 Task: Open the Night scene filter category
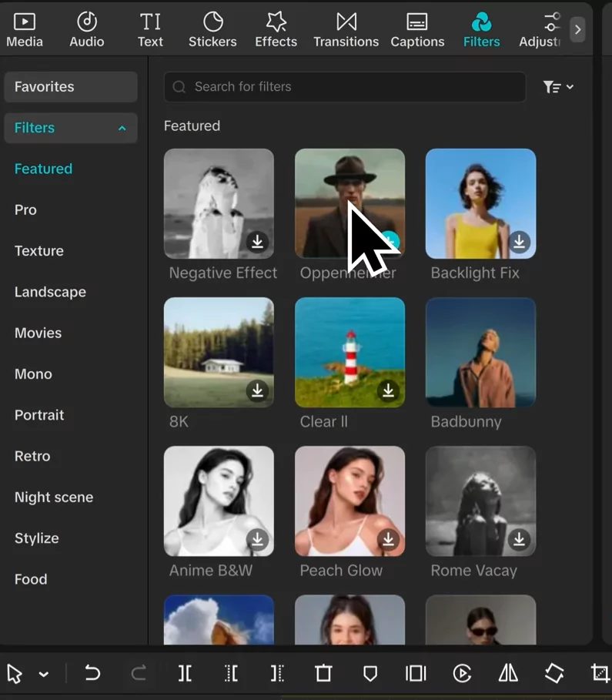(54, 497)
